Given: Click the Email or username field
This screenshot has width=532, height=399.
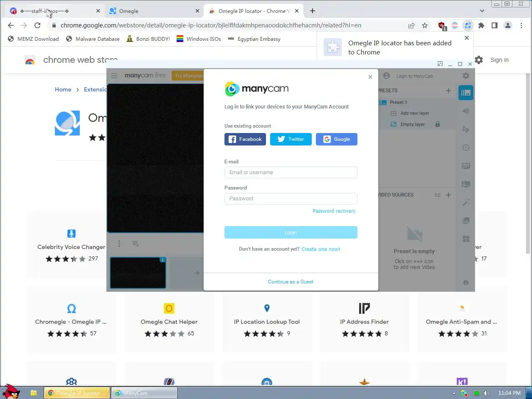Looking at the screenshot, I should (x=291, y=172).
